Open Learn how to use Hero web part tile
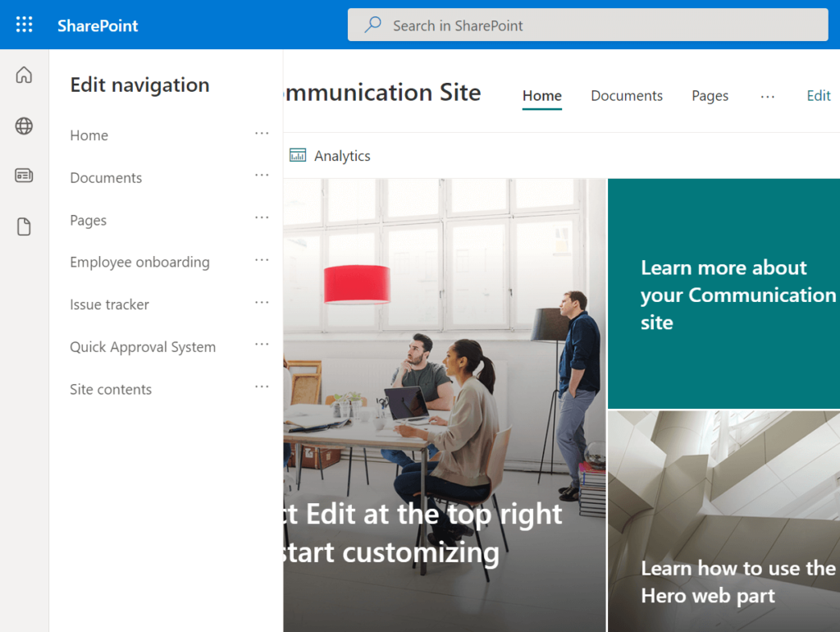Screen dimensions: 840x632 [x=724, y=521]
